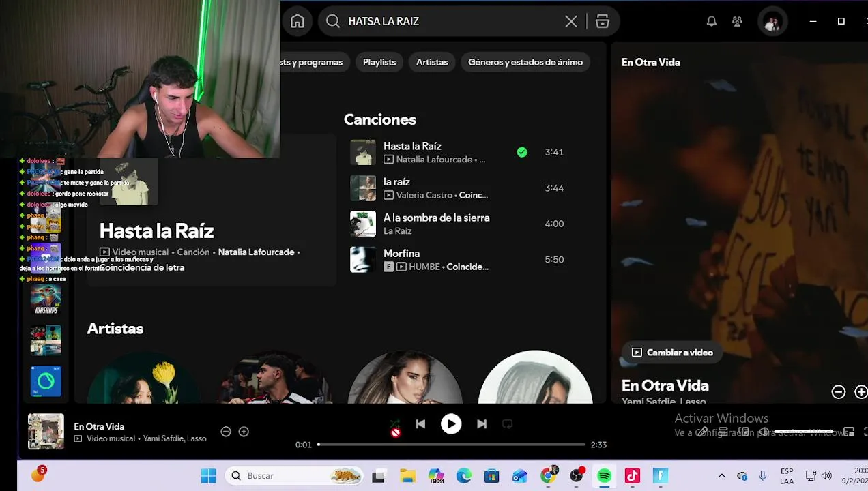
Task: Open the notifications bell
Action: 712,21
